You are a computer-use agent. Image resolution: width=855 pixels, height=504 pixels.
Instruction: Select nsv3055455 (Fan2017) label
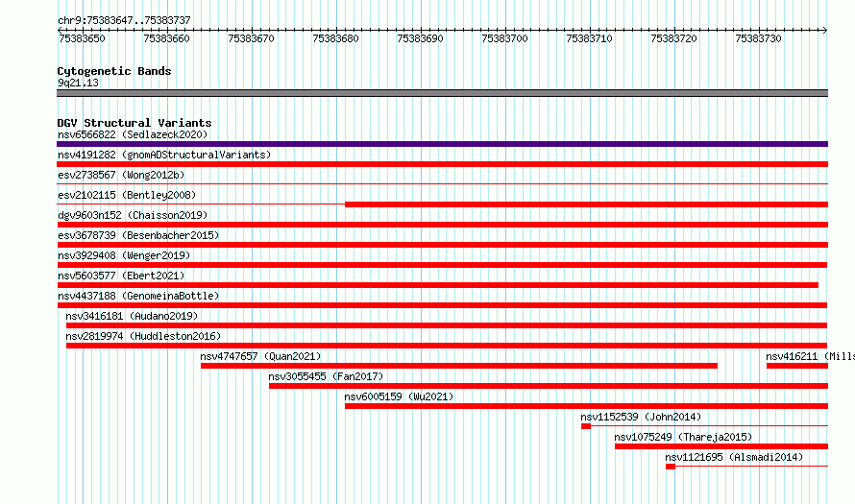point(326,376)
